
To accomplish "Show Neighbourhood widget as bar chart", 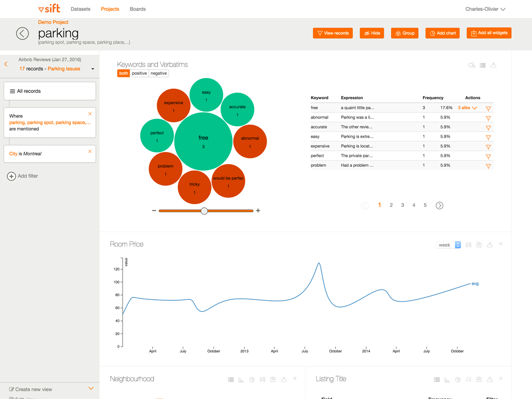I will 241,380.
